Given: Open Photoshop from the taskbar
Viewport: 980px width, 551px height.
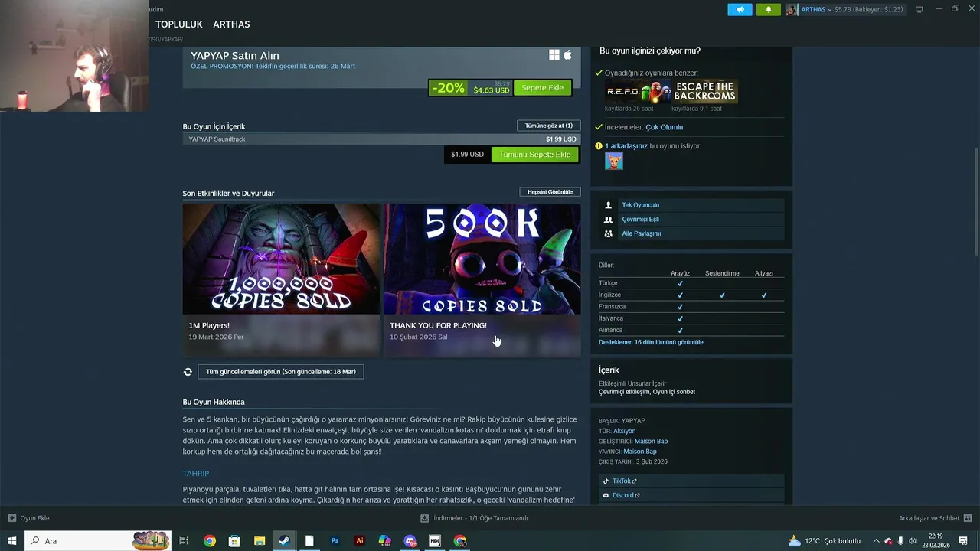Looking at the screenshot, I should click(335, 541).
